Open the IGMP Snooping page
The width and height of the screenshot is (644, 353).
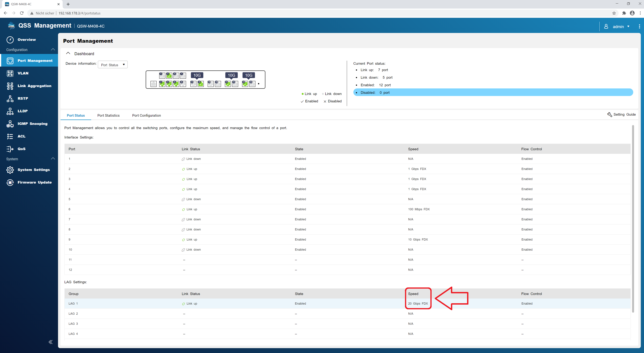coord(32,124)
